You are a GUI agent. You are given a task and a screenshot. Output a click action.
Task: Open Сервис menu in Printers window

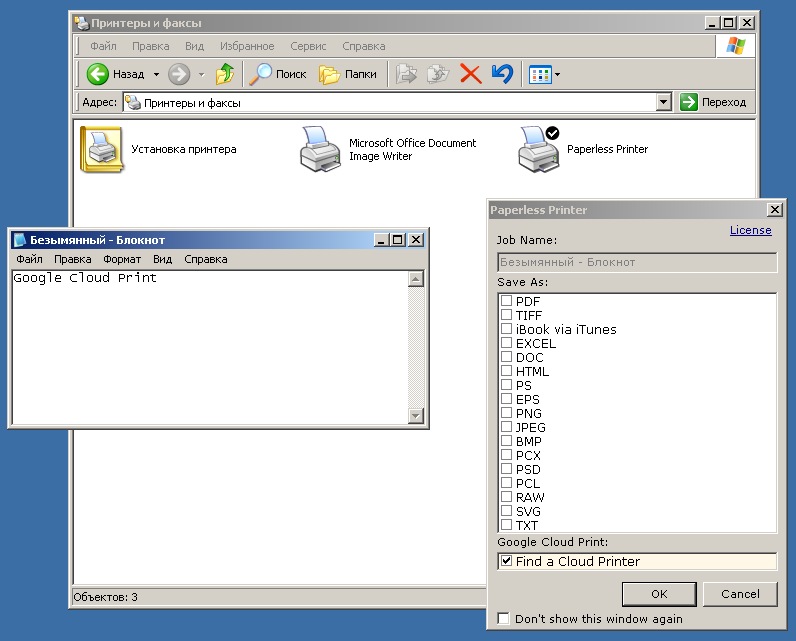coord(308,46)
